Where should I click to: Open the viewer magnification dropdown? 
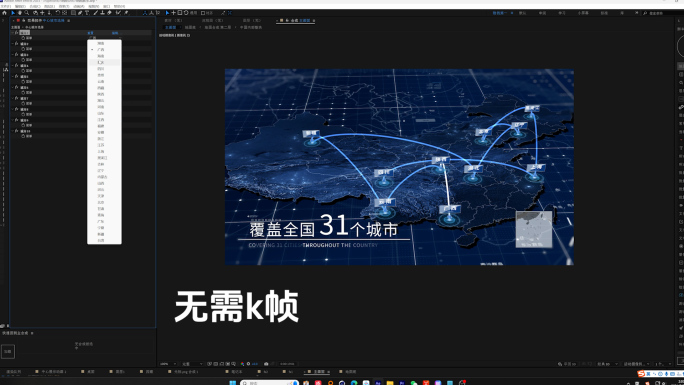(x=168, y=364)
